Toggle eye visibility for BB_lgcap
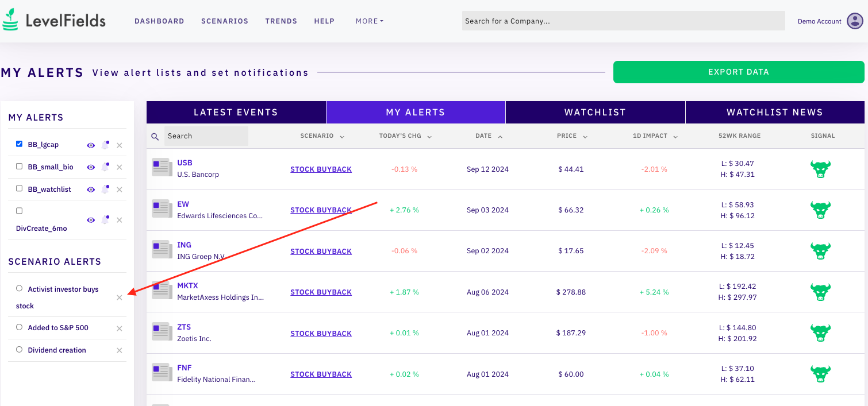The width and height of the screenshot is (868, 406). 91,145
